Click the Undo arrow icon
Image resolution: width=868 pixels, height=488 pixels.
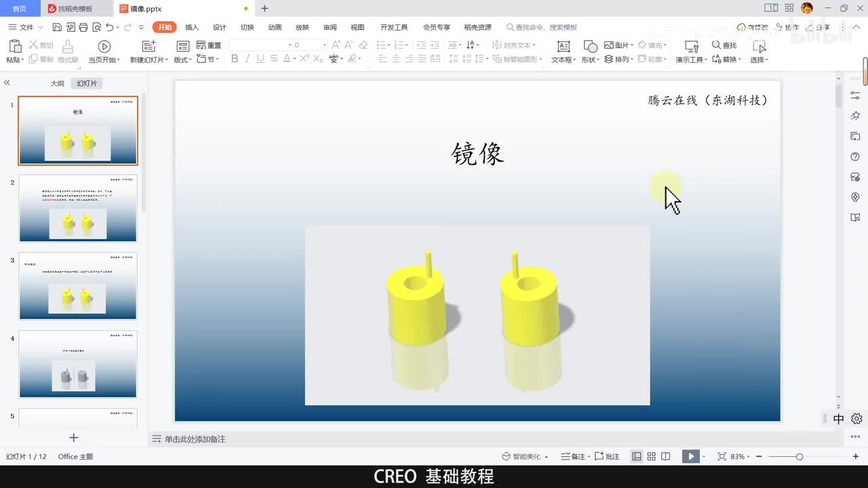point(110,27)
